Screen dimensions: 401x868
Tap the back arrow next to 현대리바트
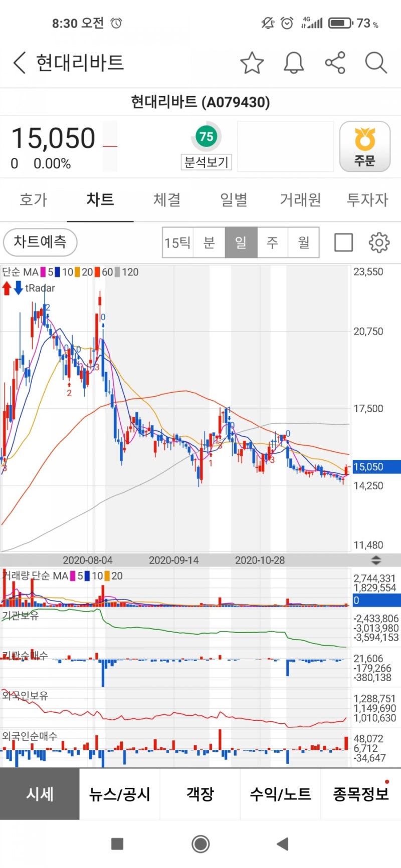(x=19, y=63)
